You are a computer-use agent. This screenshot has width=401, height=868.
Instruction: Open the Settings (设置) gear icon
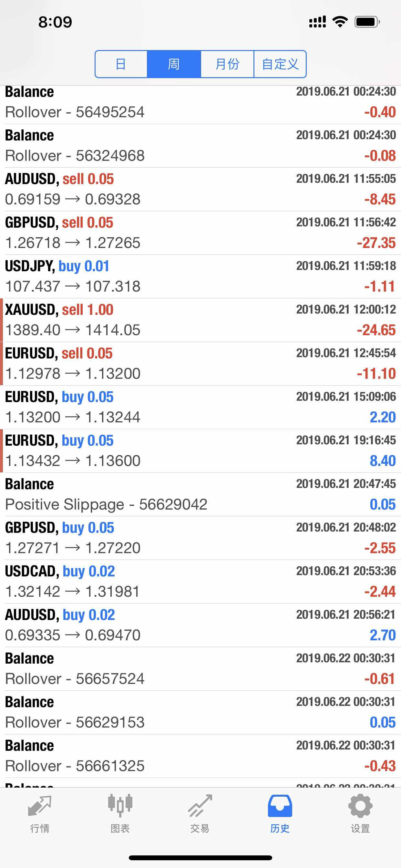[360, 806]
